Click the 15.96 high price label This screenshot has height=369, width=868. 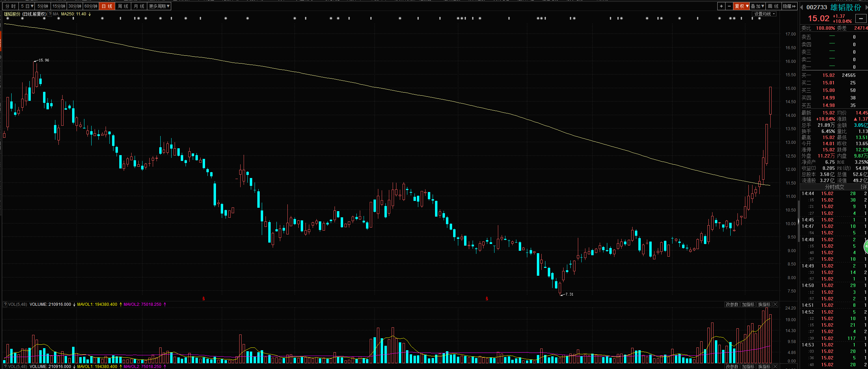tap(44, 60)
